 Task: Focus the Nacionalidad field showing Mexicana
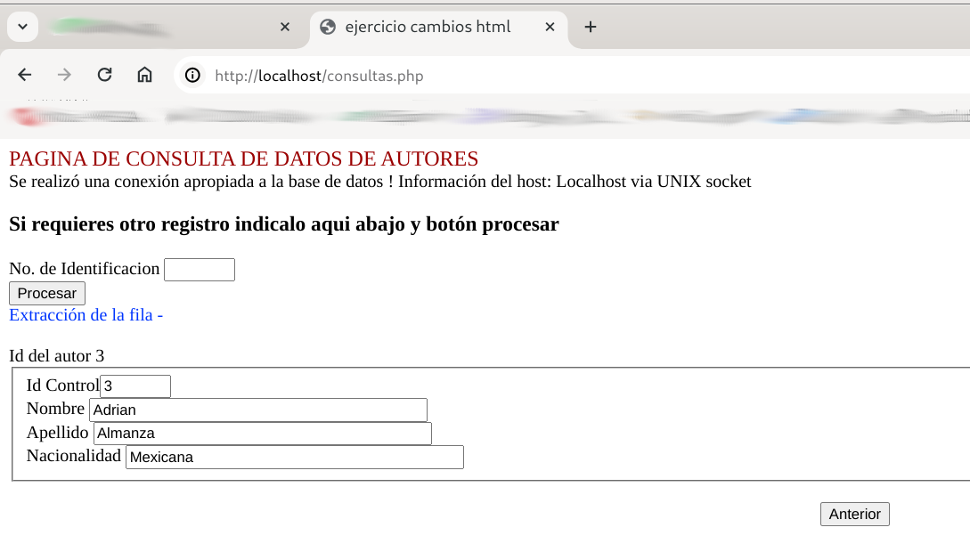tap(294, 458)
